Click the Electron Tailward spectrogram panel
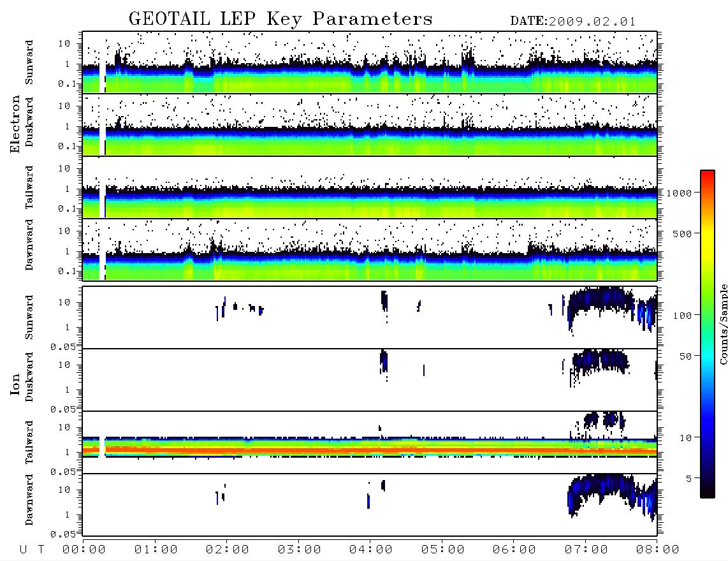 pos(370,187)
